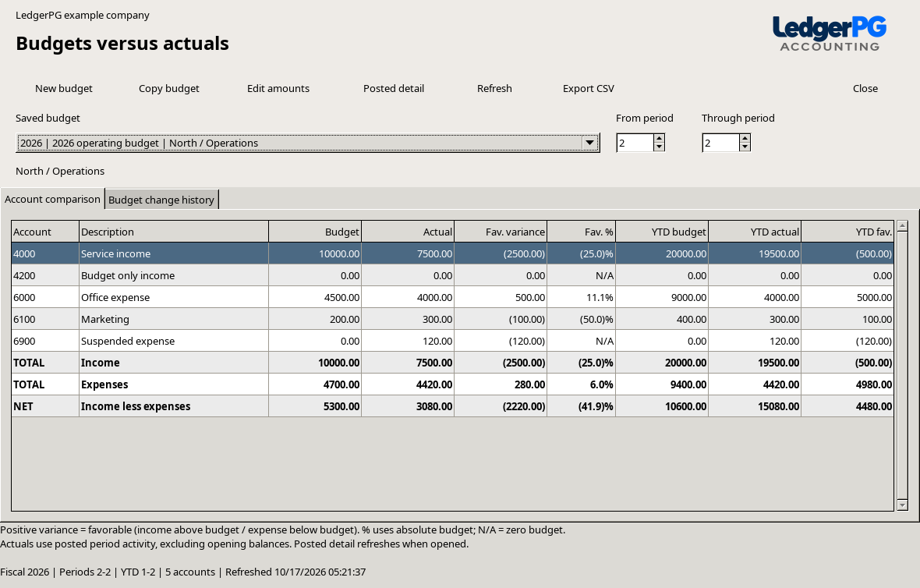This screenshot has height=588, width=920.
Task: Switch to the Budget change history tab
Action: point(161,200)
